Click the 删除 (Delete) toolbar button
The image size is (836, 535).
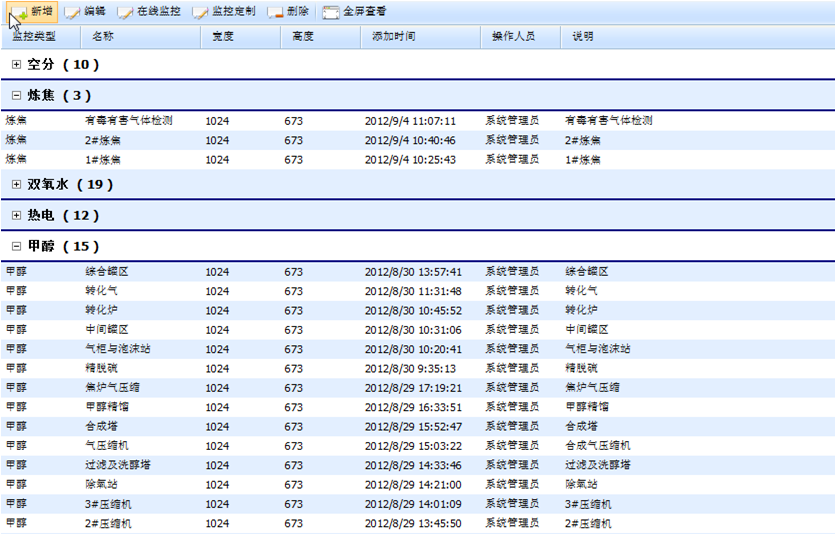(289, 11)
